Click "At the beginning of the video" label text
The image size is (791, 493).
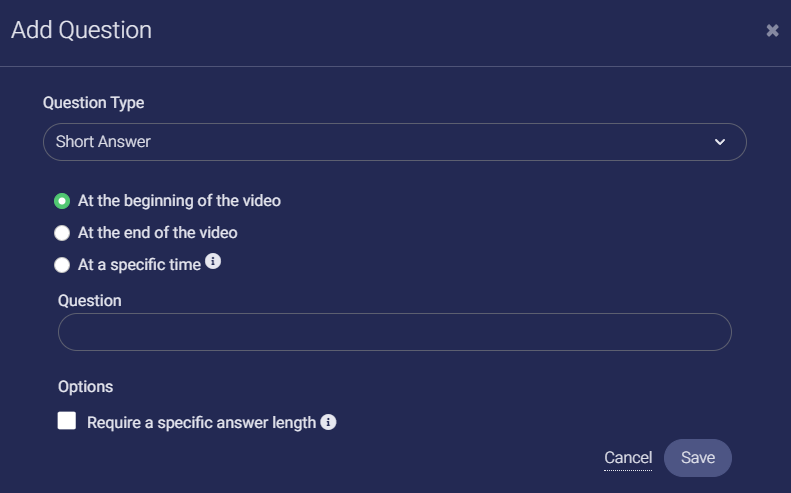tap(179, 201)
